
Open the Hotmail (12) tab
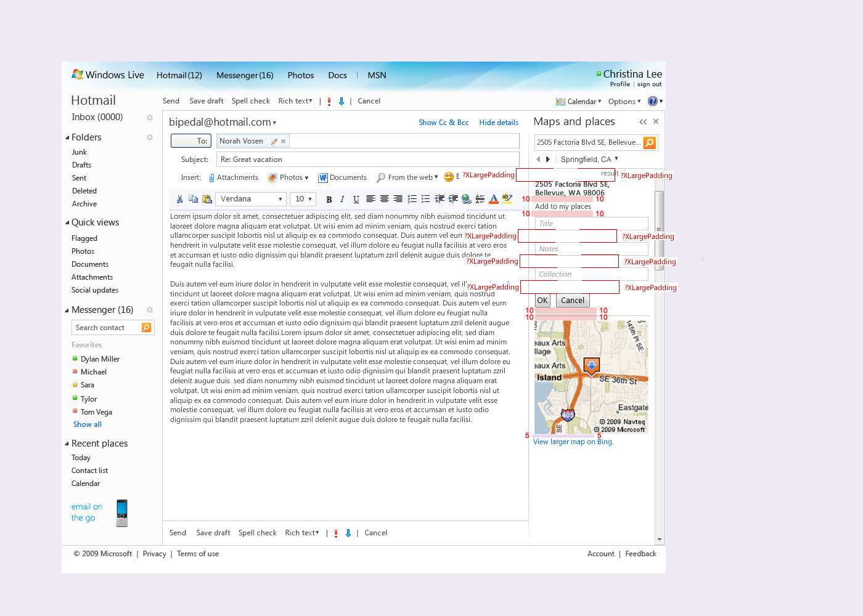pos(179,75)
